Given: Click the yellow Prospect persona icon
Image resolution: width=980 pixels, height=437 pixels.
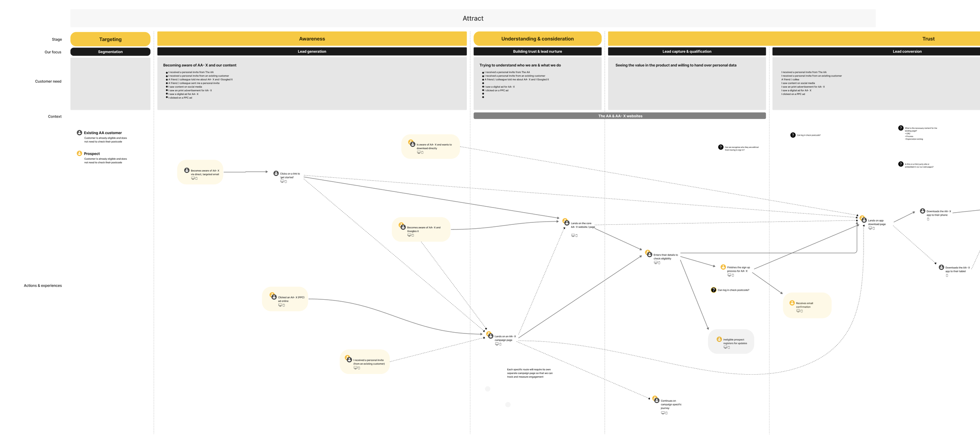Looking at the screenshot, I should [x=79, y=153].
